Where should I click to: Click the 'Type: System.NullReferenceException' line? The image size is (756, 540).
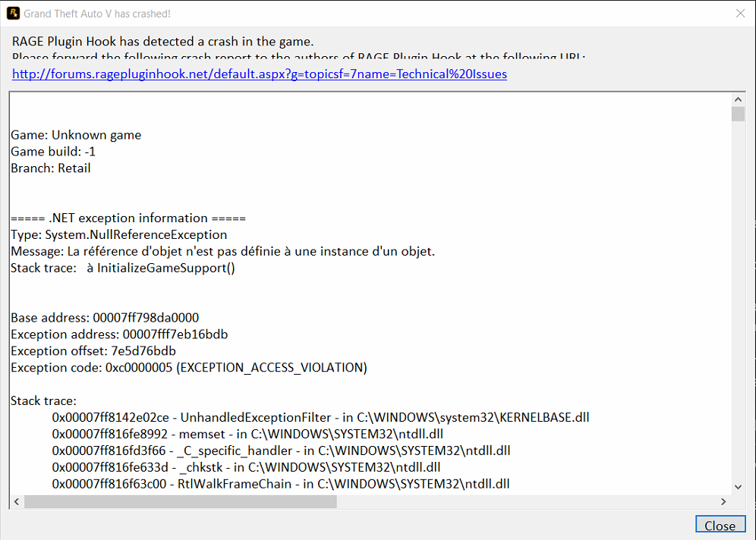point(118,234)
